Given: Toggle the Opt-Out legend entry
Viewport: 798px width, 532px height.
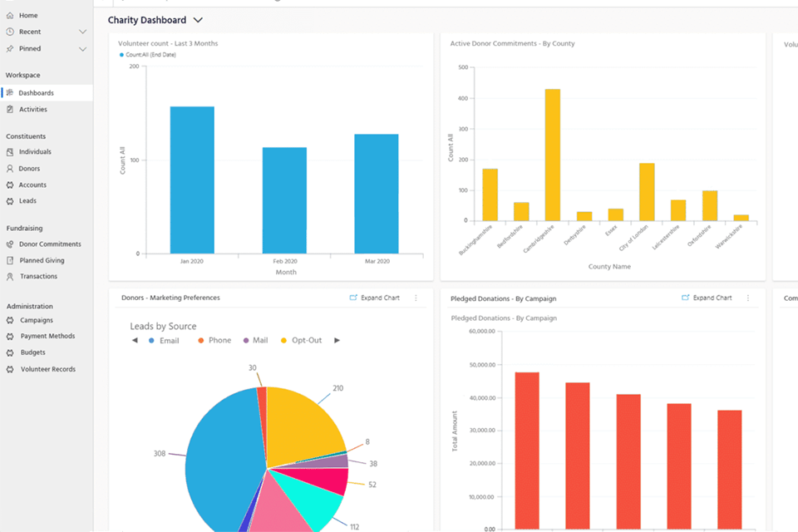Looking at the screenshot, I should (301, 341).
